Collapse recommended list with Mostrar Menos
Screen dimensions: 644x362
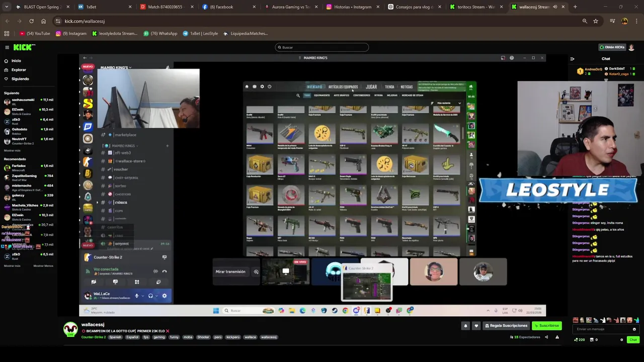tap(43, 265)
